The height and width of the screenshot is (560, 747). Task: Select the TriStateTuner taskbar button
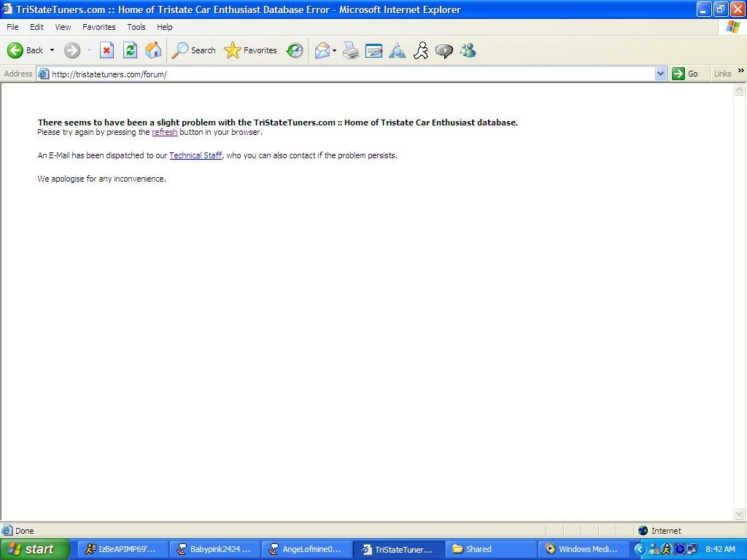[x=399, y=549]
